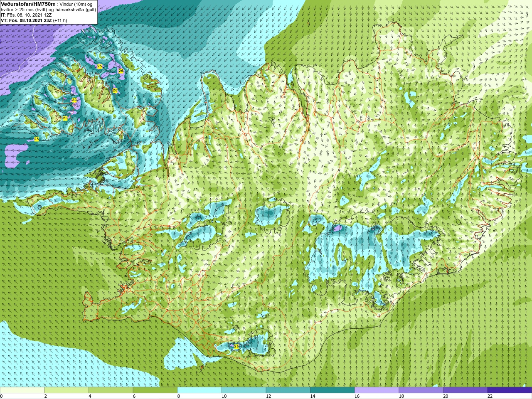The image size is (532, 399).
Task: Select the 20–22 m/s violet legend swatch
Action: point(465,390)
